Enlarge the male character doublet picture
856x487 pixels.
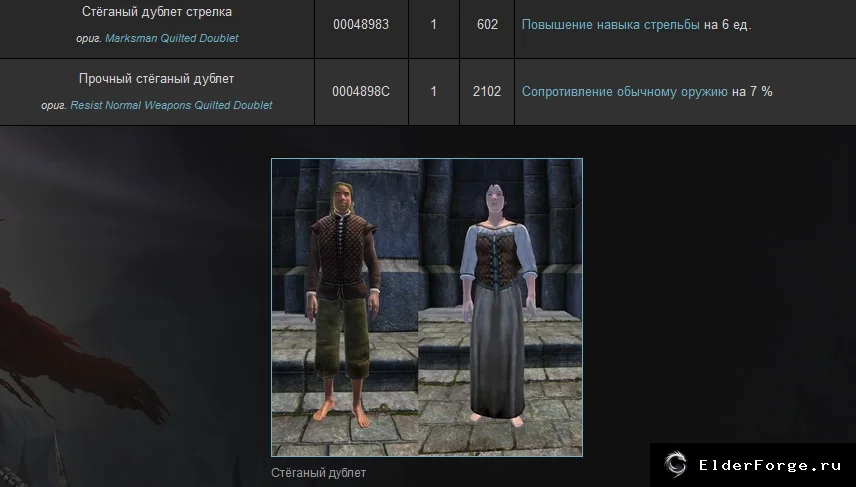(345, 307)
